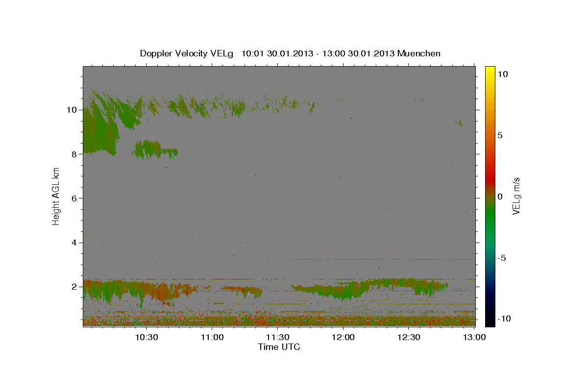Click the height axis label 10
588x392 pixels.
tap(72, 110)
